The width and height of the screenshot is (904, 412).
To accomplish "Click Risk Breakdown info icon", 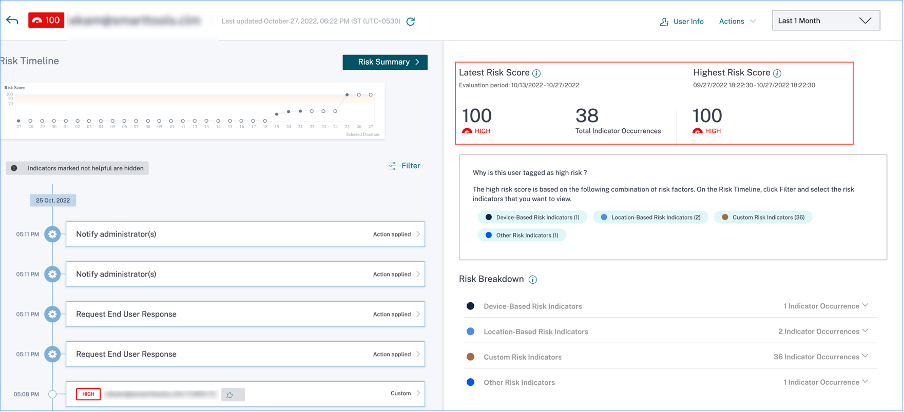I will pos(533,280).
